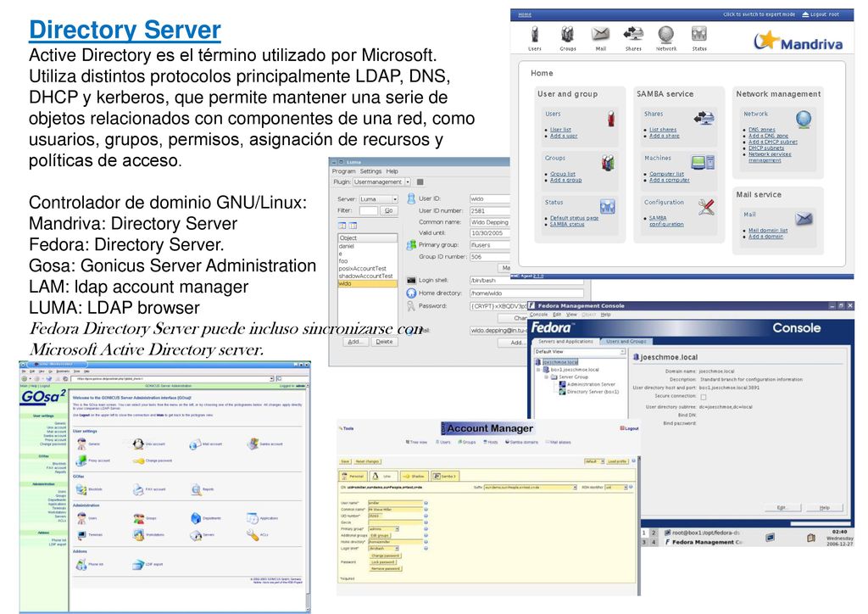Open the LDAP export icon in GOsa Addons

138,564
